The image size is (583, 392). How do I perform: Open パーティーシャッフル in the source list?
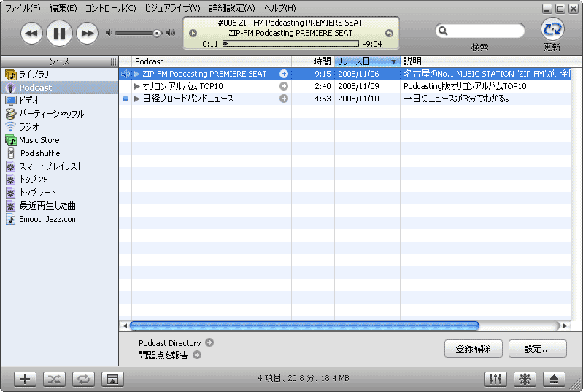[60, 114]
